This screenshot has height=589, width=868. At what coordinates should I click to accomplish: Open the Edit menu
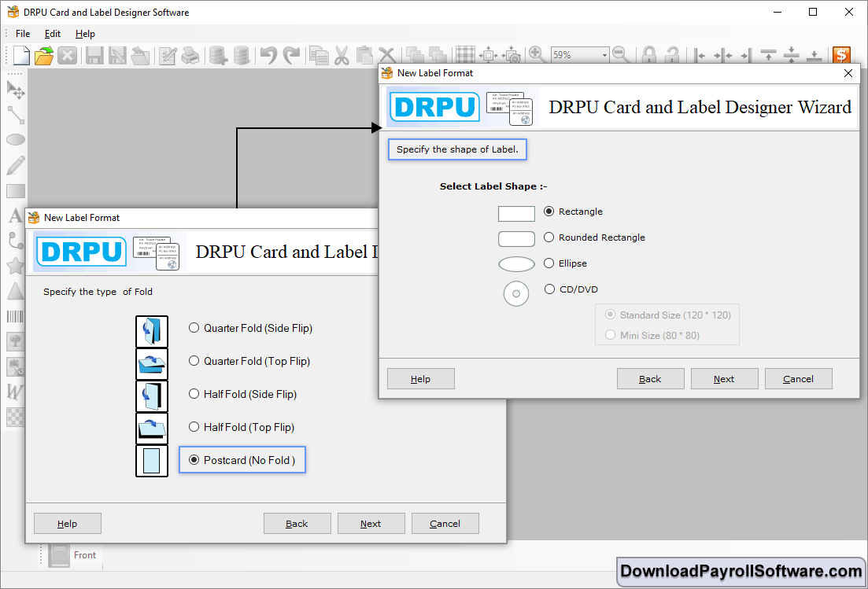click(53, 34)
